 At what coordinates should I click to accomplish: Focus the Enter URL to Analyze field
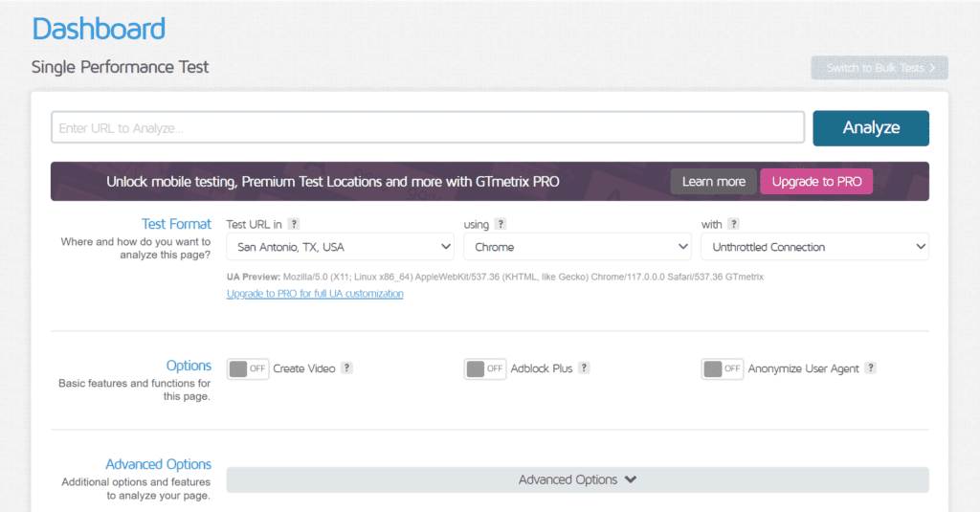[x=428, y=127]
